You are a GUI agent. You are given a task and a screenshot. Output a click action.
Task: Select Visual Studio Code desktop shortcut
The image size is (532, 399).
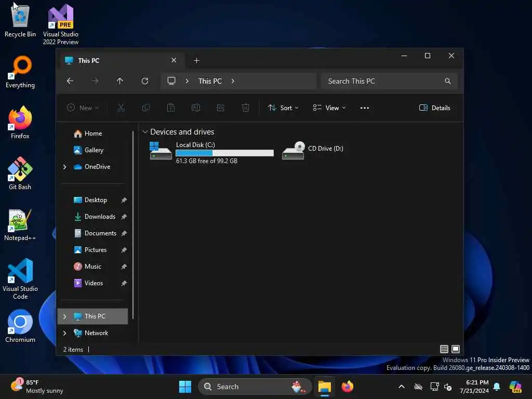(20, 279)
